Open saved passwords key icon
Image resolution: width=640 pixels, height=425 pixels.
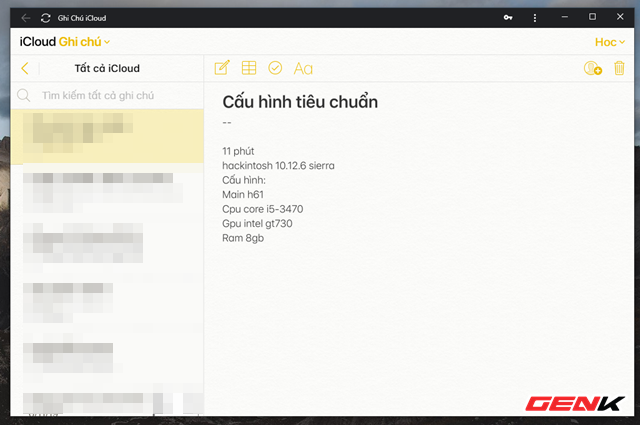click(508, 18)
